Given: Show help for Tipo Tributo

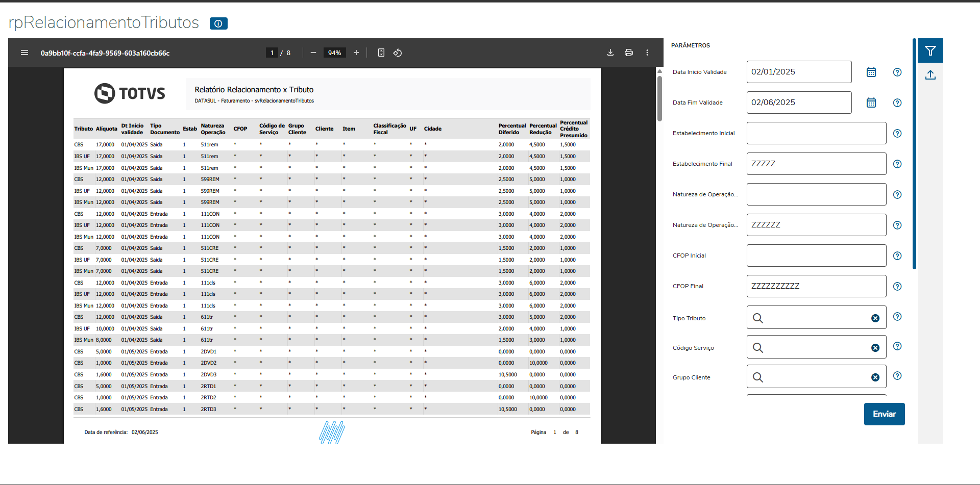Looking at the screenshot, I should coord(897,317).
